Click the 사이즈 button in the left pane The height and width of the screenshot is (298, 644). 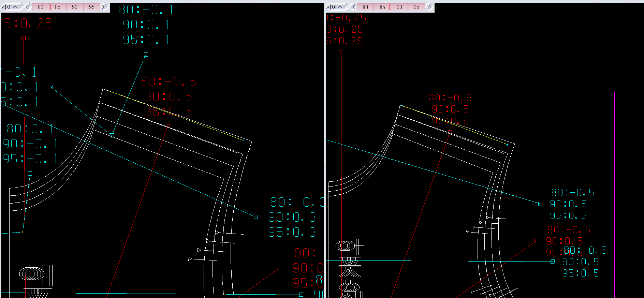[10, 7]
